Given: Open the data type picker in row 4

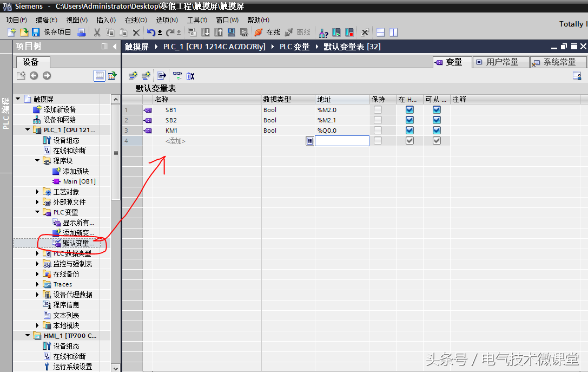Looking at the screenshot, I should 310,141.
